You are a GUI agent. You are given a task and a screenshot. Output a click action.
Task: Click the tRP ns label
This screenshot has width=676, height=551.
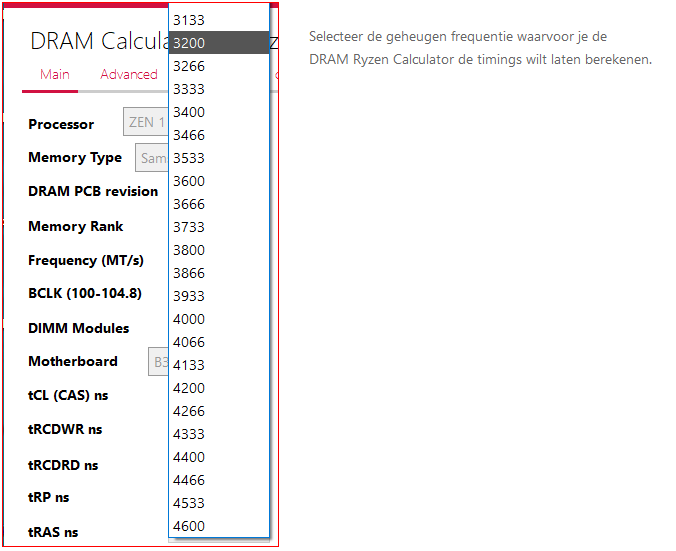click(x=49, y=497)
